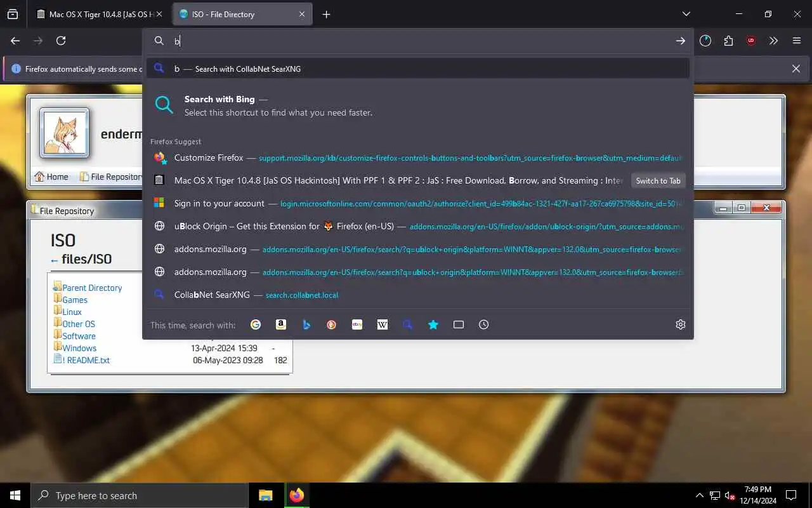Search this time with Bing icon

tap(306, 324)
